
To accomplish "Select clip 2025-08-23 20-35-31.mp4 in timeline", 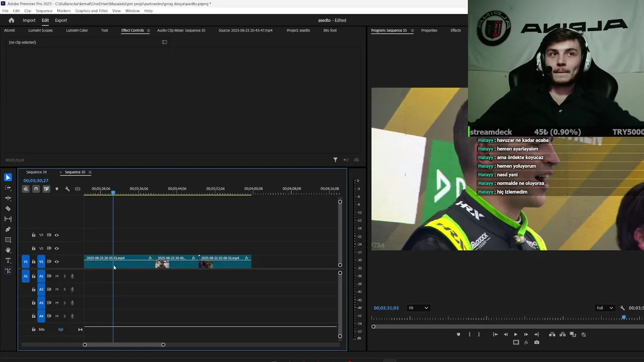I will pyautogui.click(x=119, y=261).
